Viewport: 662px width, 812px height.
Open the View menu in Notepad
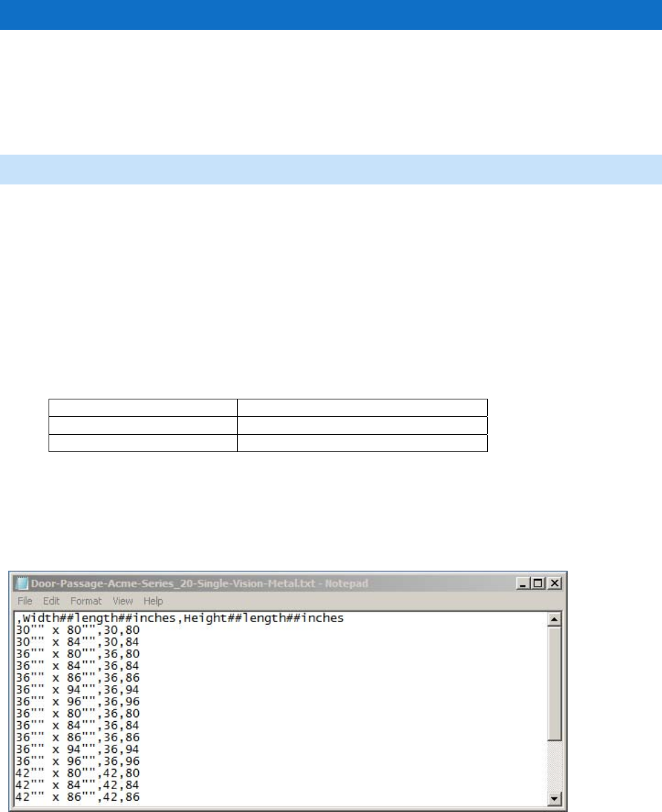click(x=122, y=601)
